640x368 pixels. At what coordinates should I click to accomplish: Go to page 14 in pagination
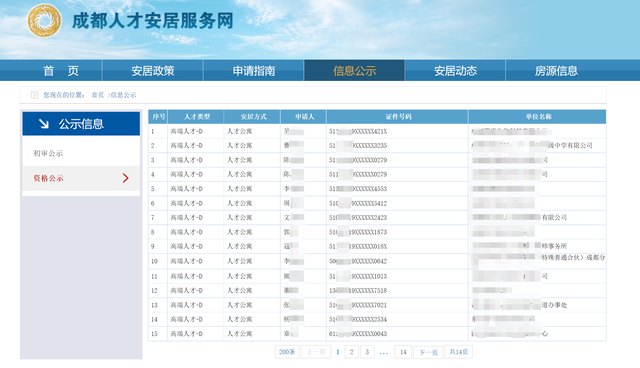(x=403, y=352)
